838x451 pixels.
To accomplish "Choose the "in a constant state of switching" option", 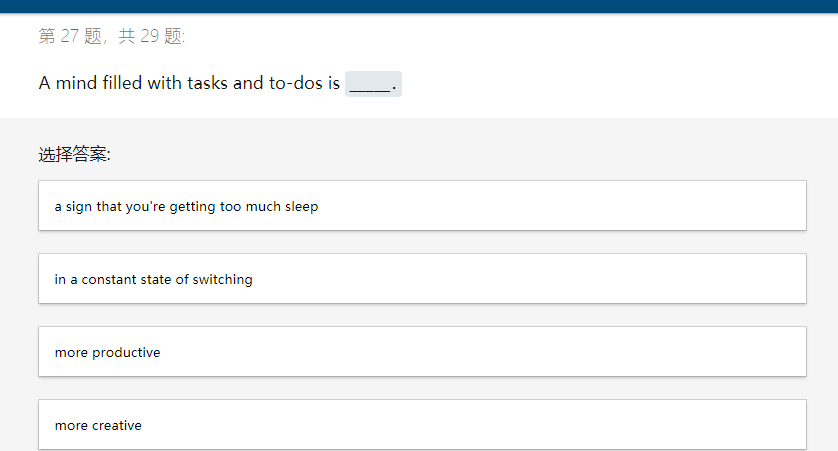I will pos(422,279).
